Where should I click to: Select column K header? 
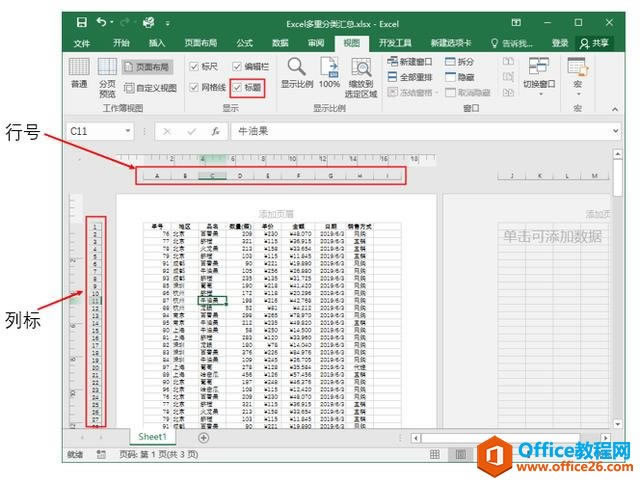540,176
